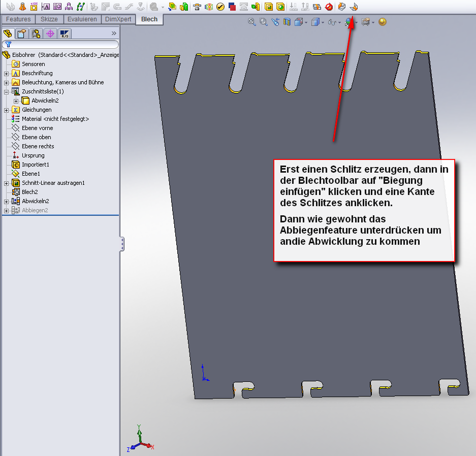Click the 'Biegung einfügen' icon at arrow tip
The image size is (476, 456).
[x=354, y=7]
